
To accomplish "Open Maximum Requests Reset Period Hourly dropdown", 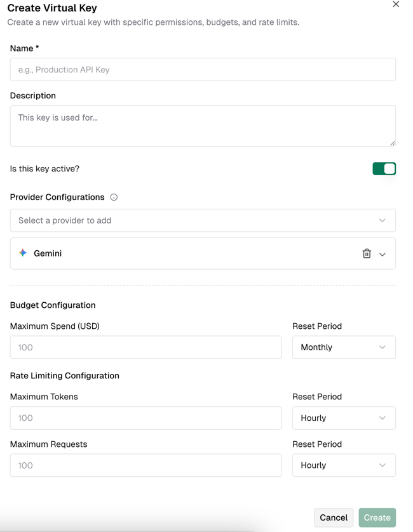I will click(344, 465).
